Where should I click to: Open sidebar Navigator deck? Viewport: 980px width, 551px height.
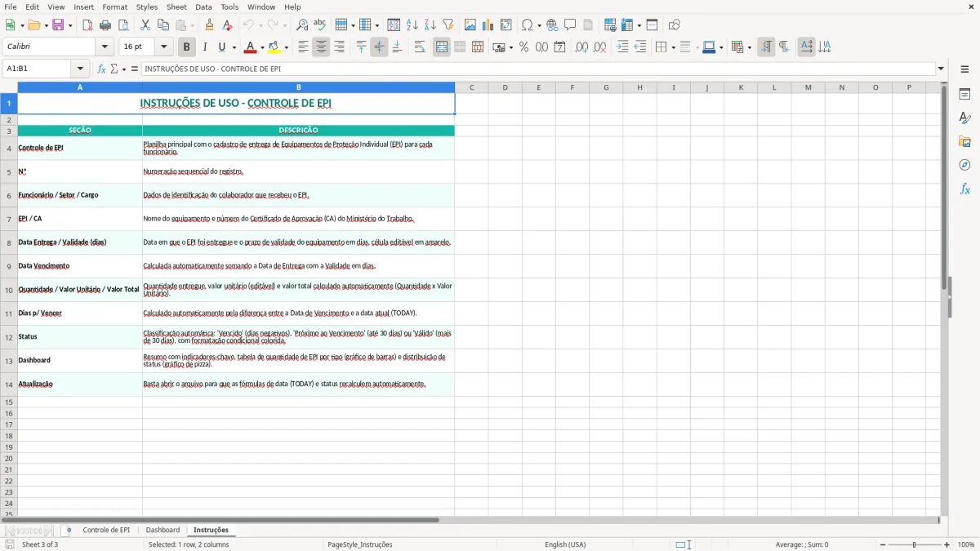pos(964,165)
